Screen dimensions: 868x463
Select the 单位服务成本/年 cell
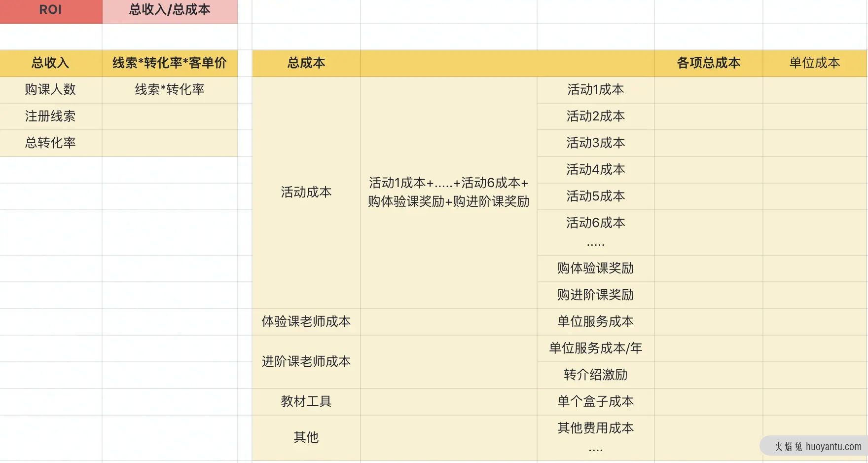(596, 348)
